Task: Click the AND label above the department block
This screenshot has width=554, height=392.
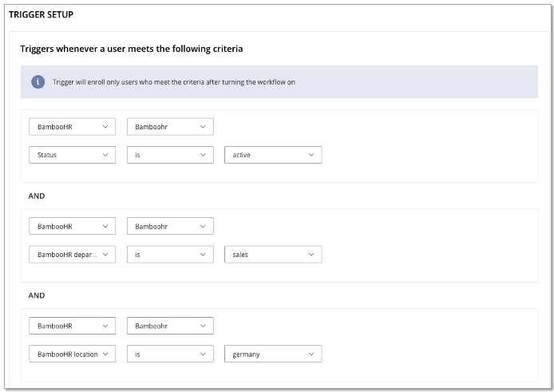Action: (x=37, y=196)
